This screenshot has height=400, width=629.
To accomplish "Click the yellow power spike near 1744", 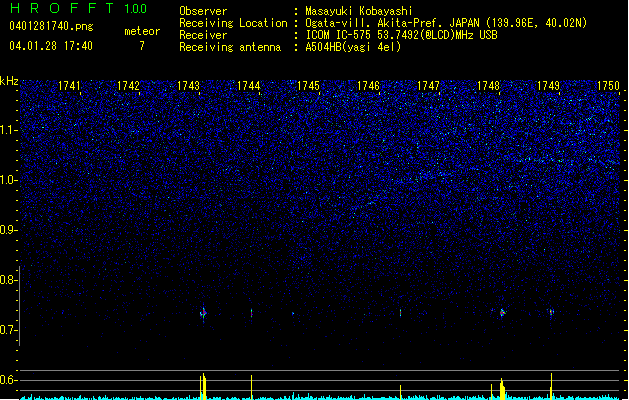I will (x=252, y=387).
